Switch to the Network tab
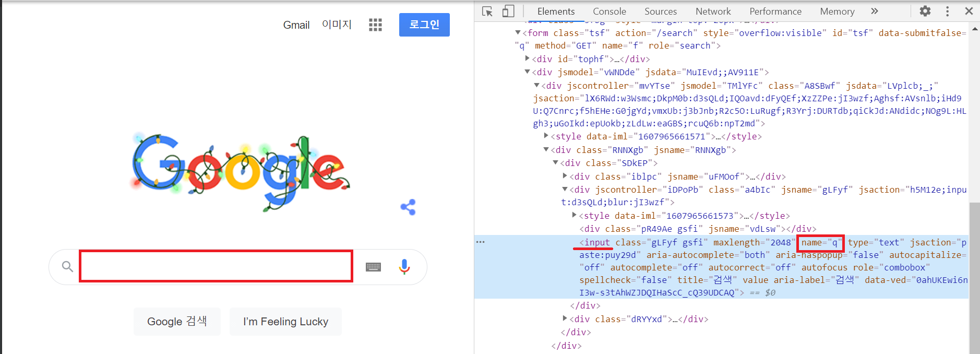The image size is (980, 354). (713, 11)
